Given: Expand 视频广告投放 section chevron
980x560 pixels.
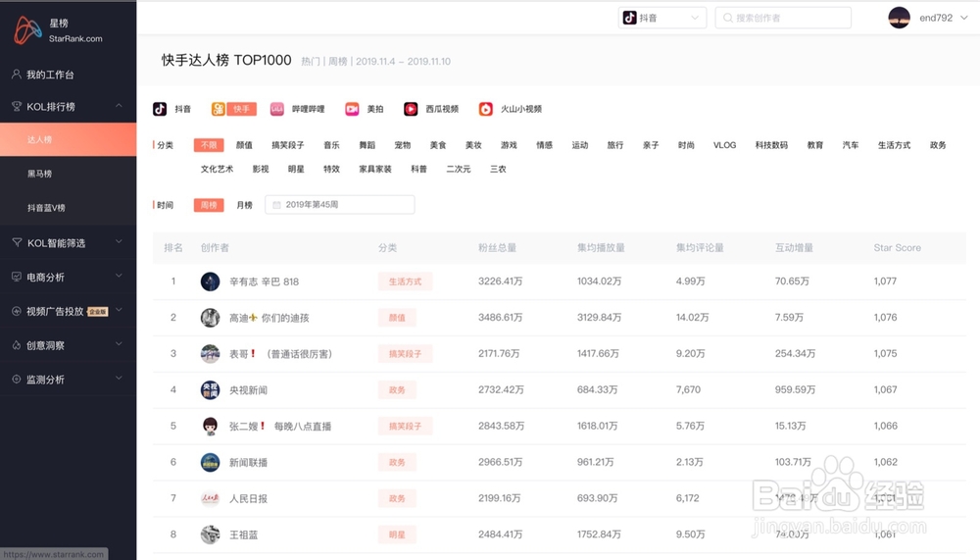Looking at the screenshot, I should pyautogui.click(x=119, y=310).
